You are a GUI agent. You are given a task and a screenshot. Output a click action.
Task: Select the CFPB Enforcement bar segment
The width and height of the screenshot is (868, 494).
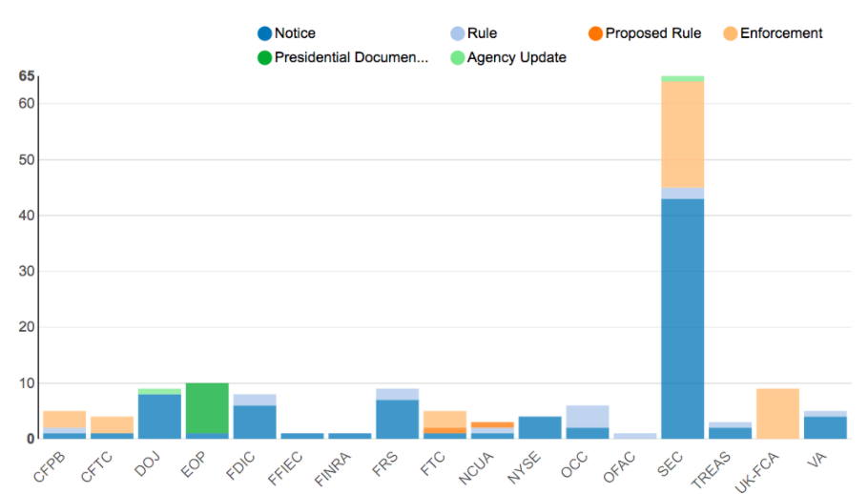click(64, 420)
